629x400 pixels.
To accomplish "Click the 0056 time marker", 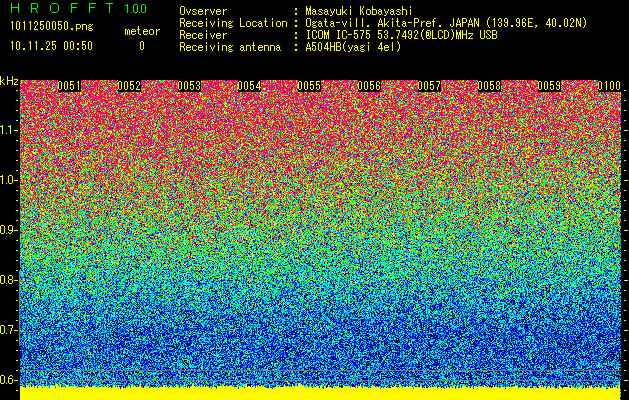I will click(x=369, y=86).
